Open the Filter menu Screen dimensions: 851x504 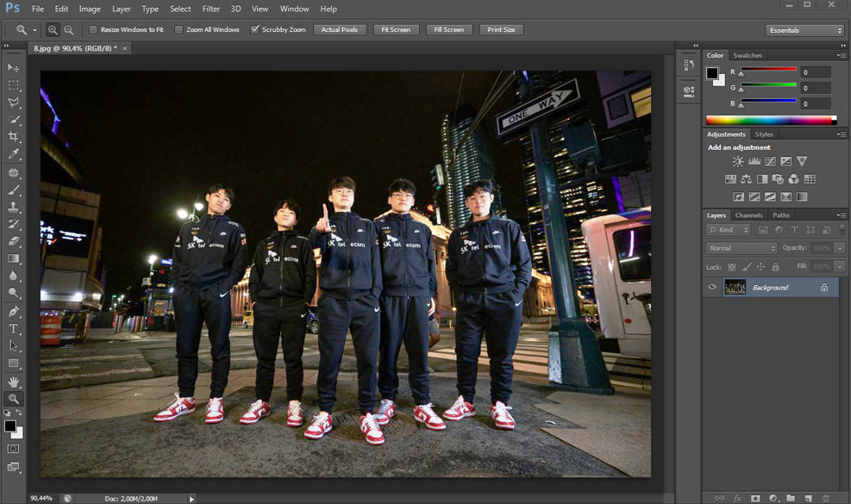click(x=211, y=9)
